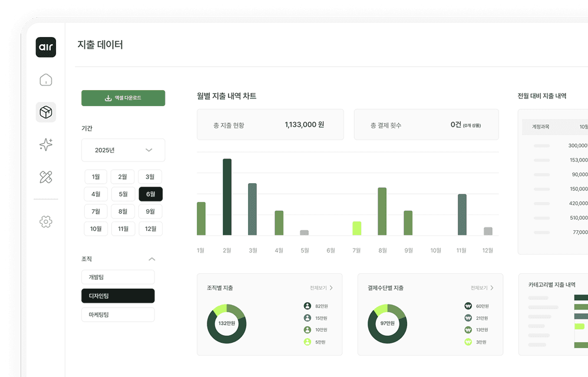Viewport: 588px width, 377px height.
Task: Select the pencil and ruler tool icon
Action: point(45,177)
